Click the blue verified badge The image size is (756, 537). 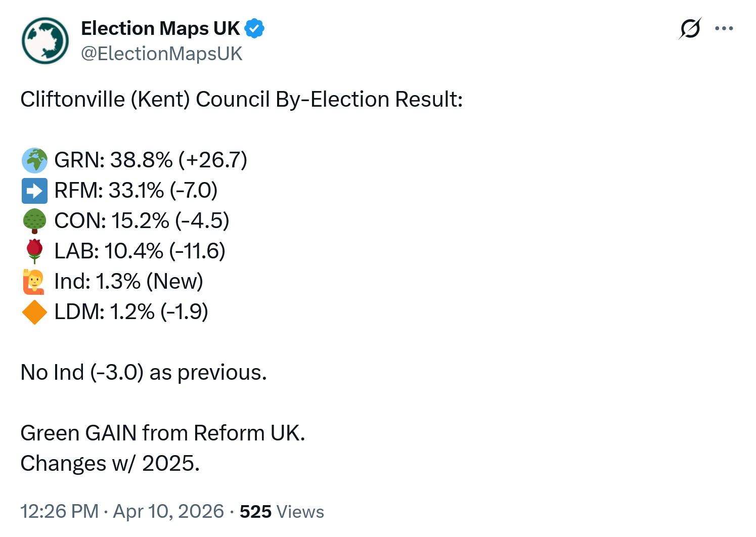(x=254, y=29)
